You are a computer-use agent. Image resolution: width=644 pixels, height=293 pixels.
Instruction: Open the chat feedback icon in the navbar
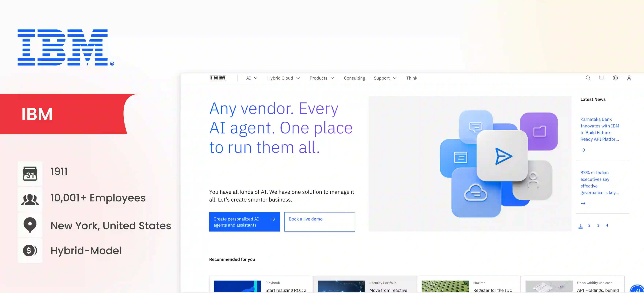click(602, 78)
